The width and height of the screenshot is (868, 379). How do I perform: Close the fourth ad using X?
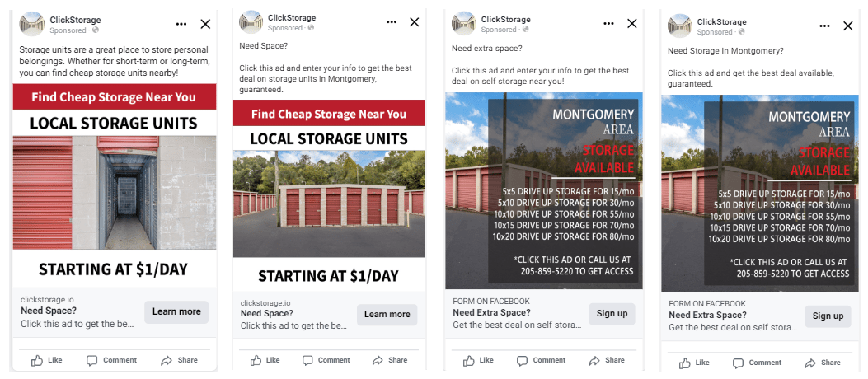point(847,26)
